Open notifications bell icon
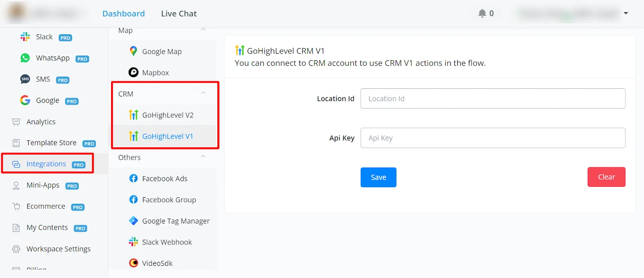The height and width of the screenshot is (278, 644). (482, 13)
